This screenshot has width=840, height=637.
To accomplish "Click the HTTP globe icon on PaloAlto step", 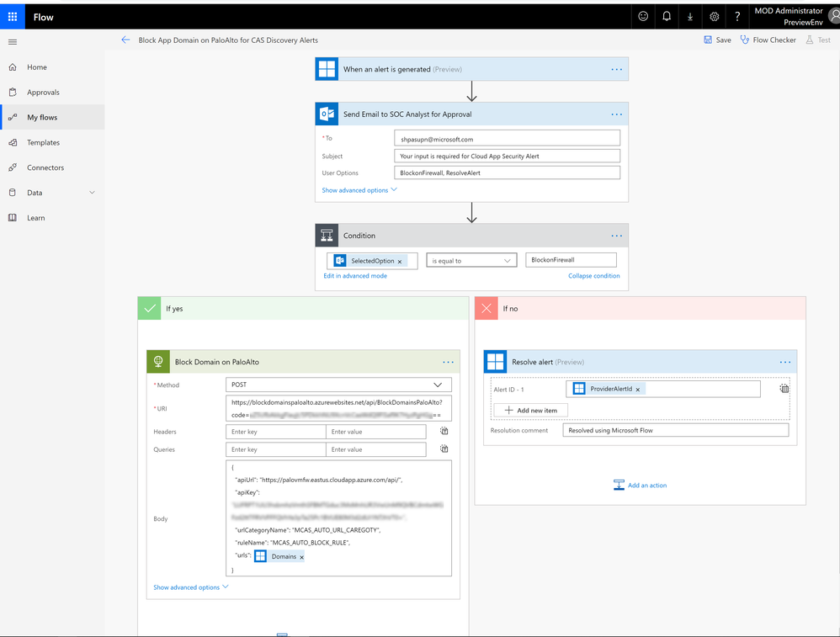I will (x=158, y=362).
